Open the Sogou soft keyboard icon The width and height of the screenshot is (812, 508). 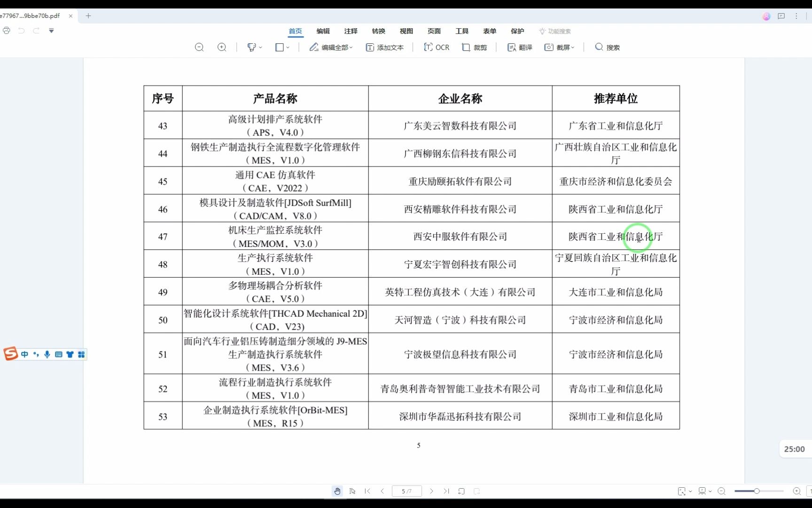click(x=58, y=354)
